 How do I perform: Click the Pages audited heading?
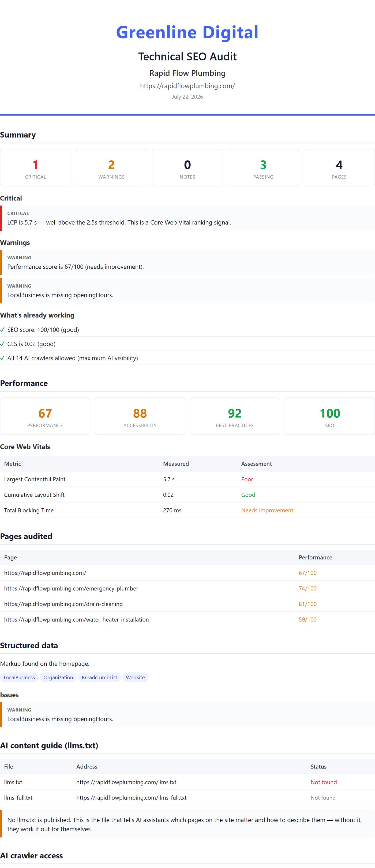(26, 536)
